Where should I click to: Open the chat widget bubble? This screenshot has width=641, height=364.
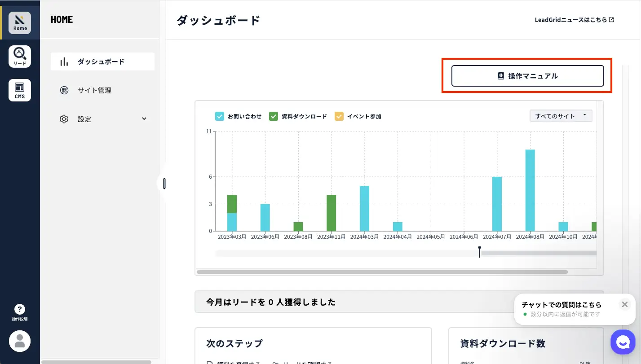coord(623,342)
